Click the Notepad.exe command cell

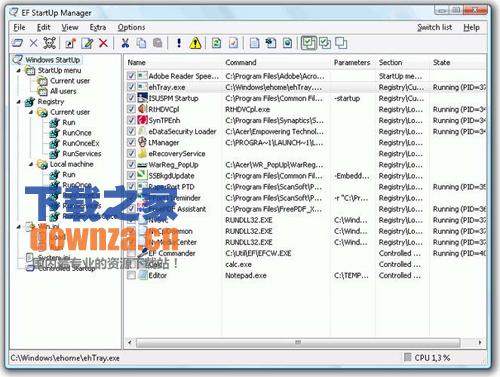246,275
